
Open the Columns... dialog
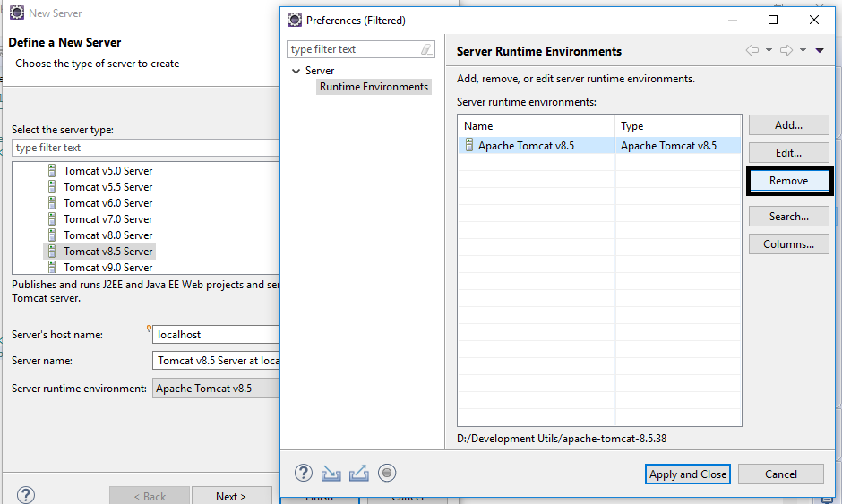click(x=788, y=244)
